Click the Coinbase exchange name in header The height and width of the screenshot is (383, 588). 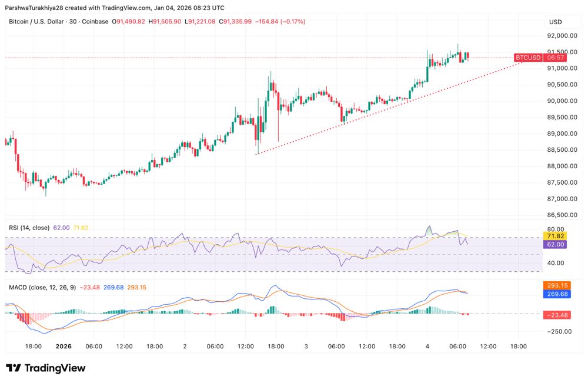(95, 22)
